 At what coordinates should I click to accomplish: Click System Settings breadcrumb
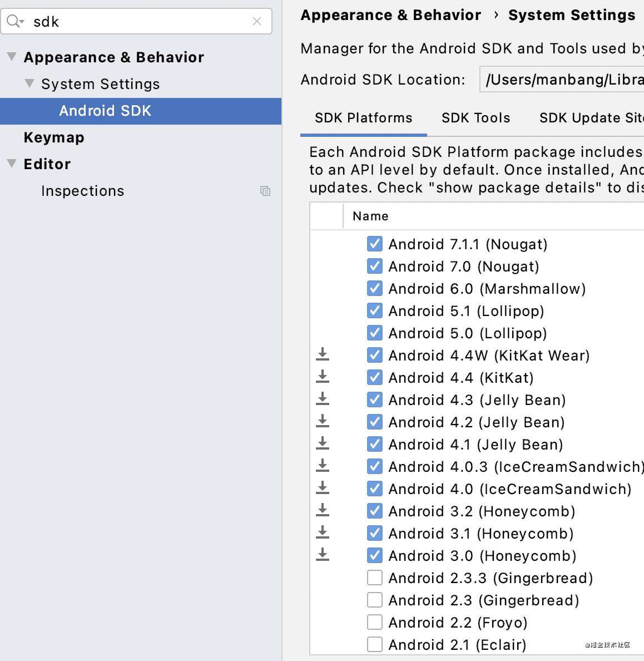pyautogui.click(x=572, y=15)
